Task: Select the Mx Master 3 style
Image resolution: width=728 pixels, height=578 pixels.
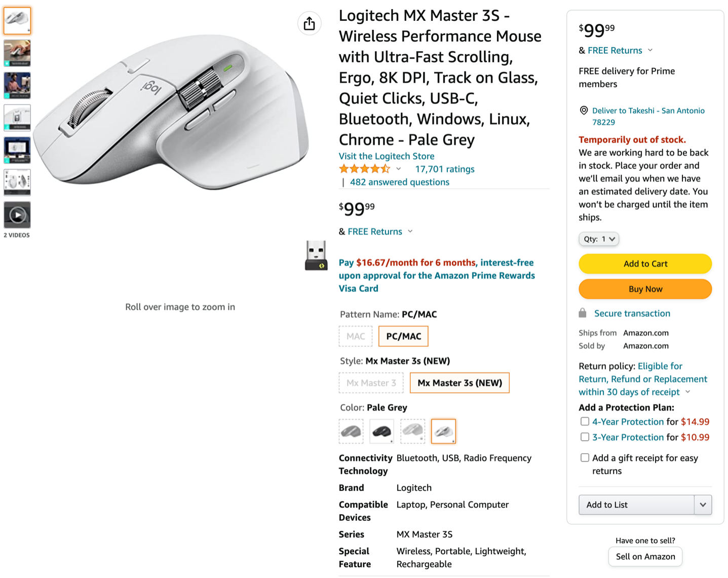Action: (x=371, y=383)
